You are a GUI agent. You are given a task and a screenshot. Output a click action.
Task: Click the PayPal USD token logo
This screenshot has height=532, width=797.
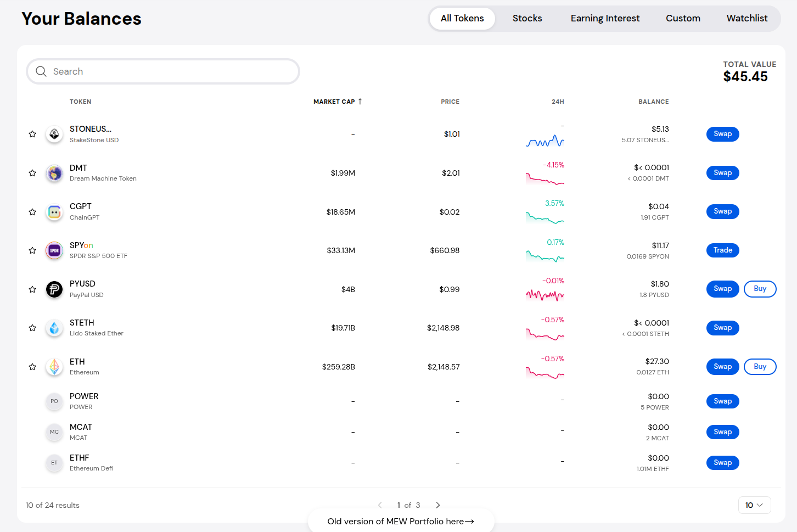point(54,289)
